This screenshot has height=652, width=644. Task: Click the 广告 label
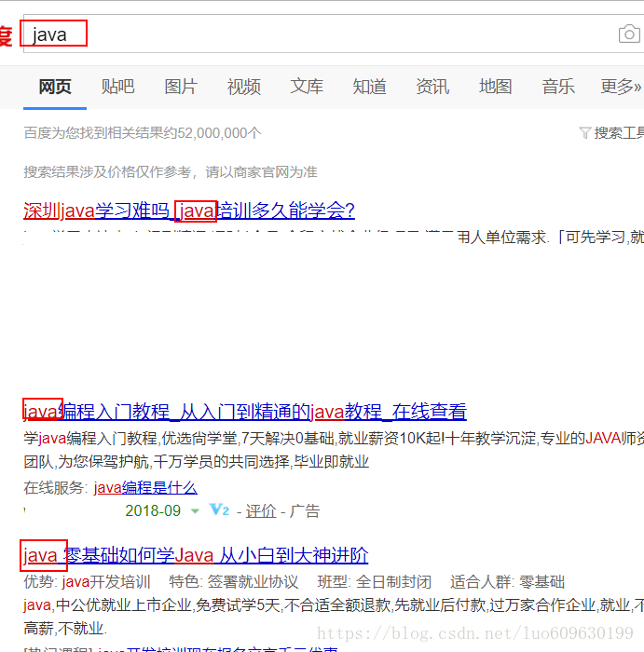(x=305, y=511)
